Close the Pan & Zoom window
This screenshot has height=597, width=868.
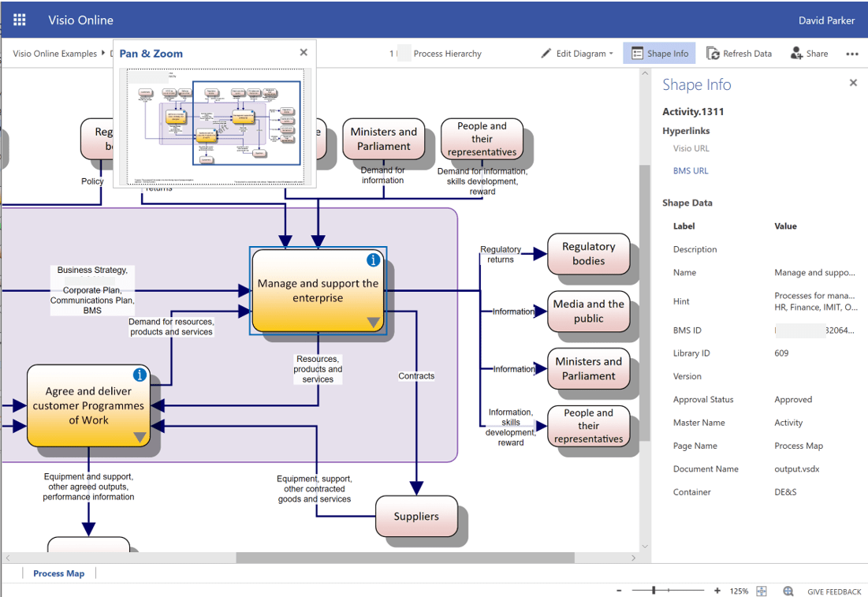tap(304, 52)
